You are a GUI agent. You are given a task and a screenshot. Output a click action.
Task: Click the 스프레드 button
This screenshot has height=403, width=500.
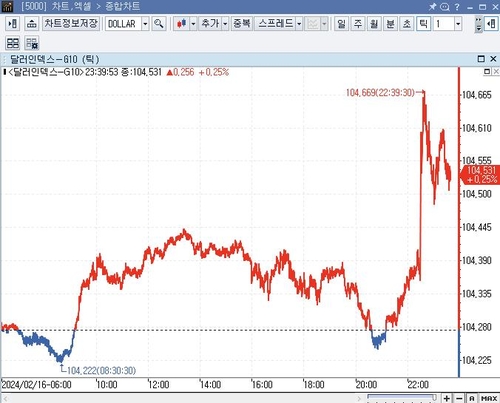tap(275, 24)
